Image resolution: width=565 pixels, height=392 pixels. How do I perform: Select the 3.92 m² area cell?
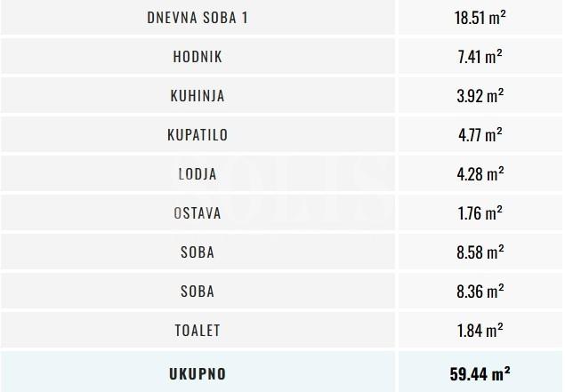tap(480, 95)
